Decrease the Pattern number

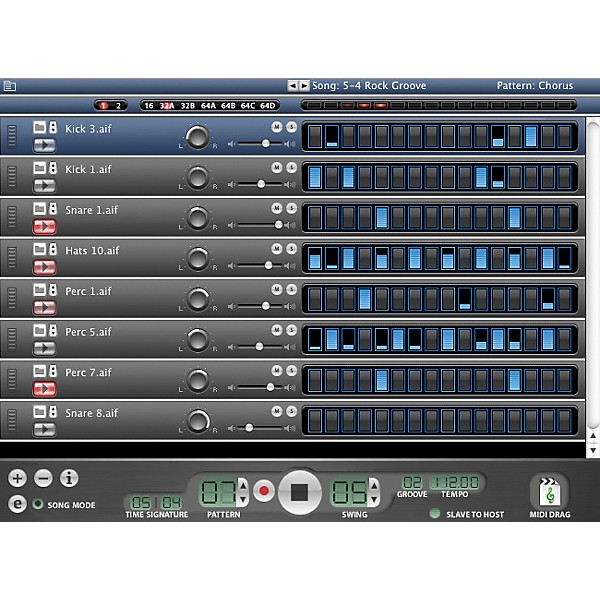[243, 499]
